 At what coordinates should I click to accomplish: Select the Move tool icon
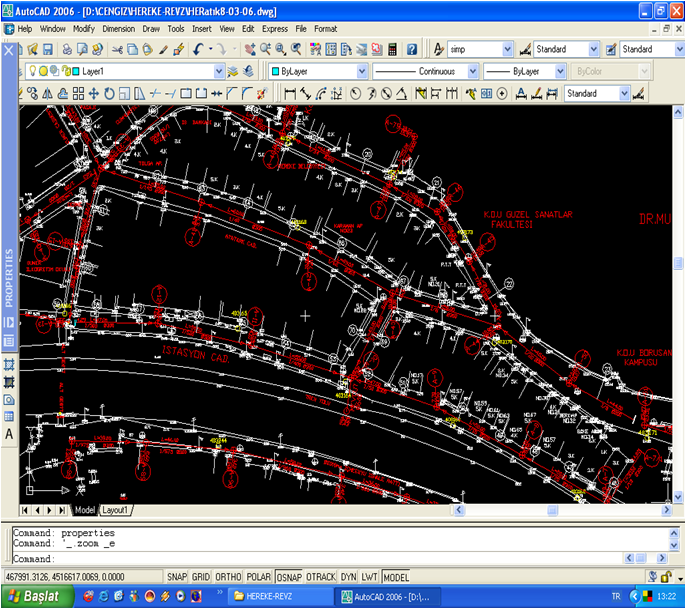pyautogui.click(x=94, y=93)
